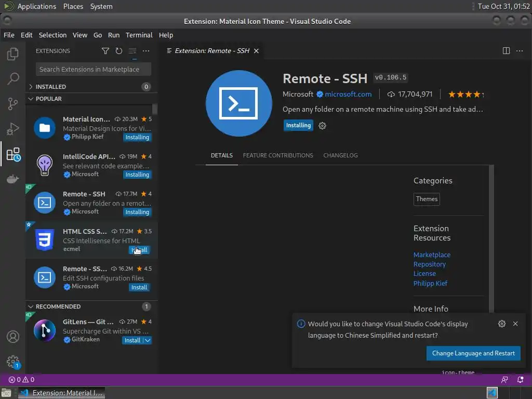532x399 pixels.
Task: Open the Help menu
Action: tap(166, 35)
